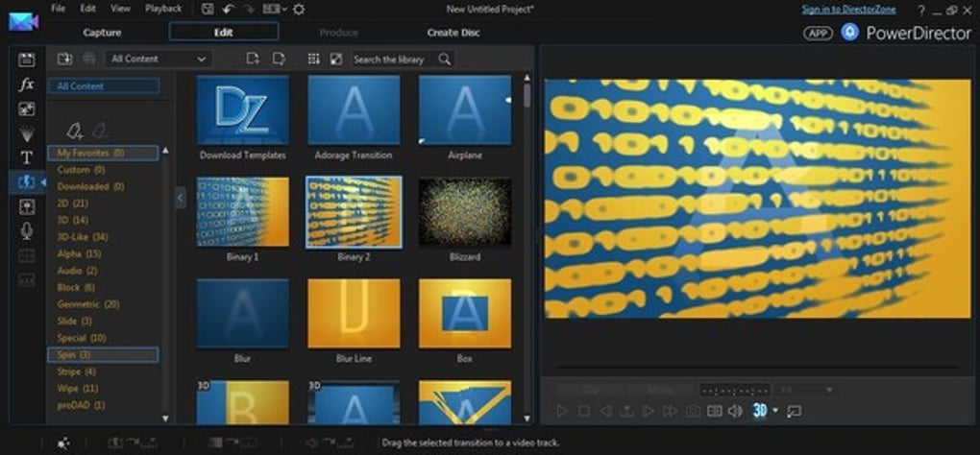Viewport: 980px width, 455px height.
Task: Click the redo arrow icon
Action: (x=248, y=9)
